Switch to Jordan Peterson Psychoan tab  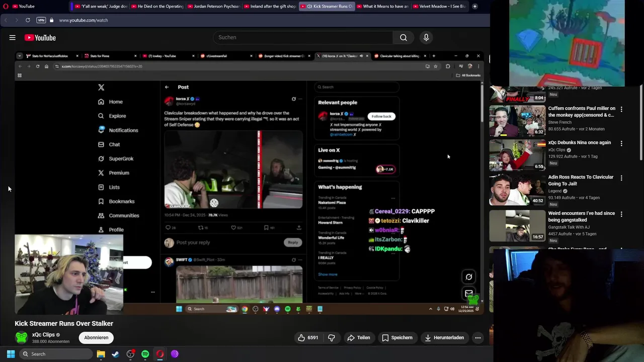click(x=213, y=7)
